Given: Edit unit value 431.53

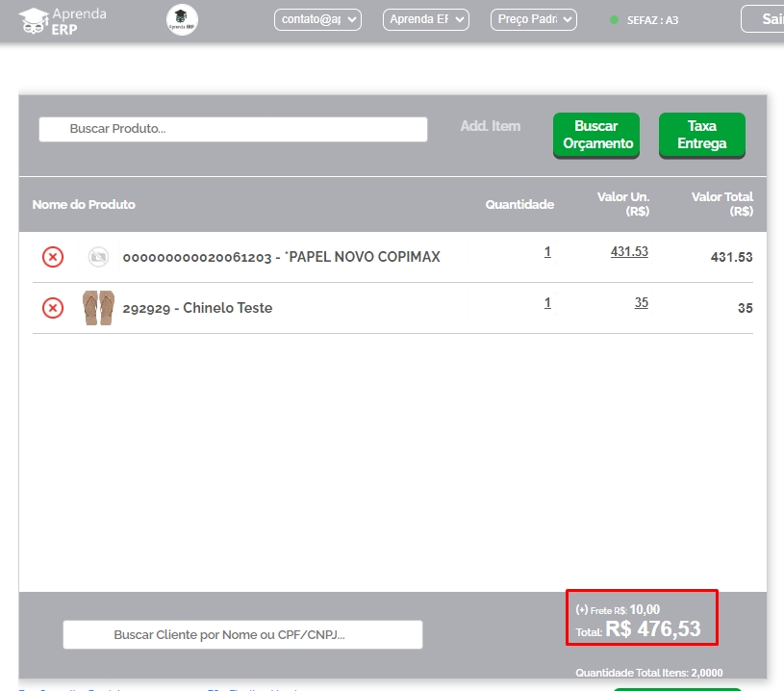Looking at the screenshot, I should [629, 252].
